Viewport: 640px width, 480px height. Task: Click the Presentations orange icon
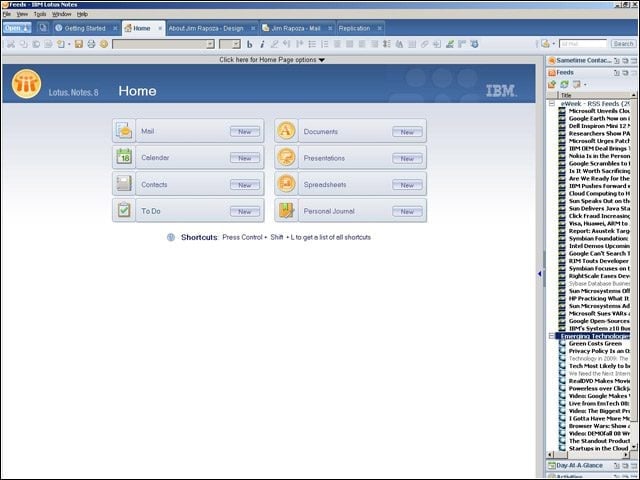pyautogui.click(x=286, y=158)
